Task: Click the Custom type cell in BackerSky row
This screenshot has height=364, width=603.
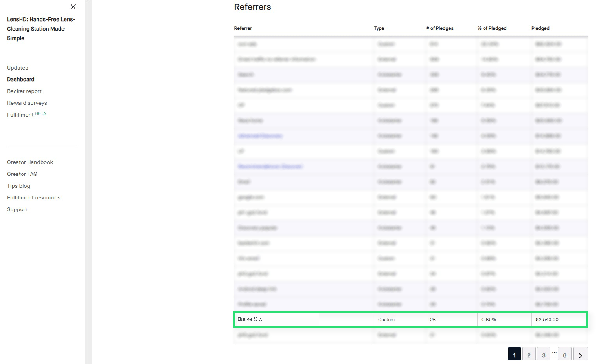Action: [x=400, y=319]
